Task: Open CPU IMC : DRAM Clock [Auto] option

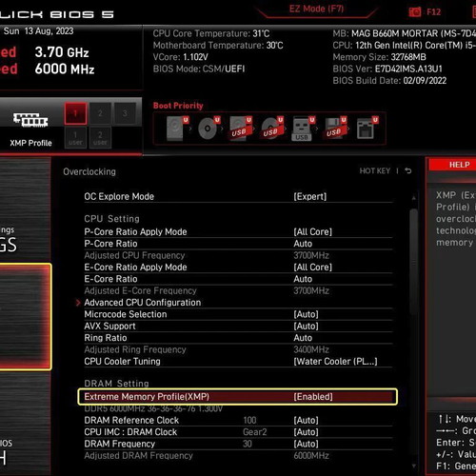Action: (x=238, y=432)
